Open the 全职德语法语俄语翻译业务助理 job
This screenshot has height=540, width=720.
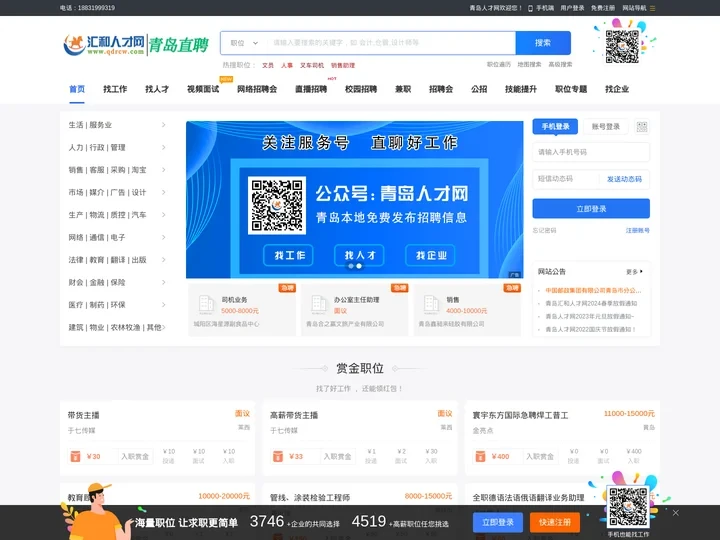[x=528, y=498]
